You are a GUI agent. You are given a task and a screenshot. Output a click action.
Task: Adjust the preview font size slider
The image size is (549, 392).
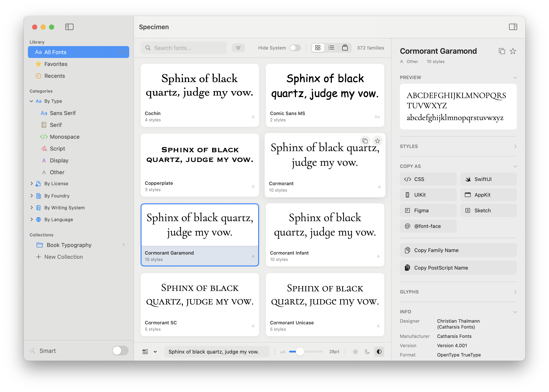(300, 352)
